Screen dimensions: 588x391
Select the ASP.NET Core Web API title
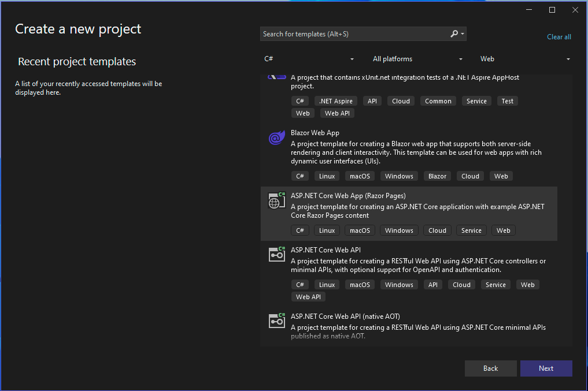326,250
